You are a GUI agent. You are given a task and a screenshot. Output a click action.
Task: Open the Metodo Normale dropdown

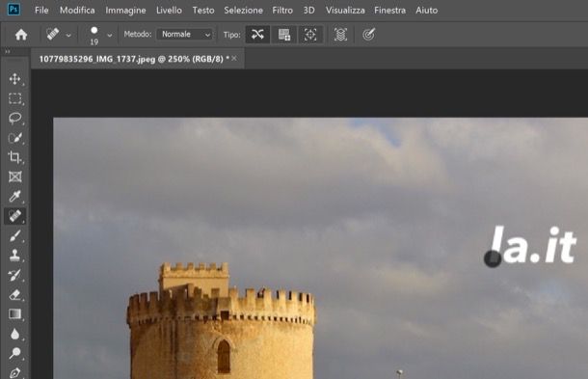186,34
